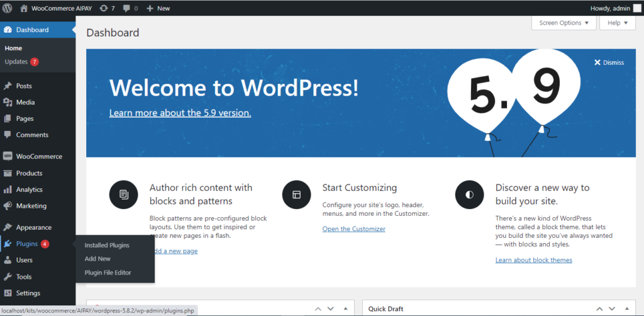
Task: Click the Dashboard page title
Action: (113, 33)
